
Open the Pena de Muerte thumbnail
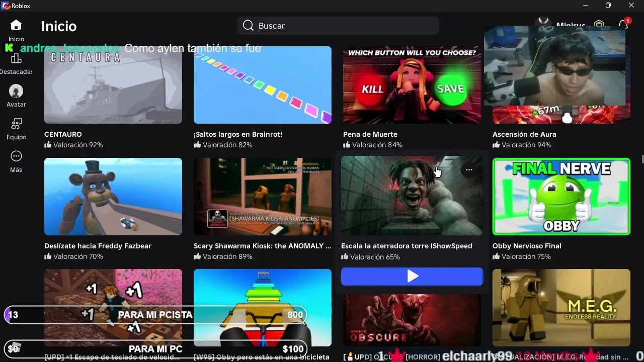point(412,85)
